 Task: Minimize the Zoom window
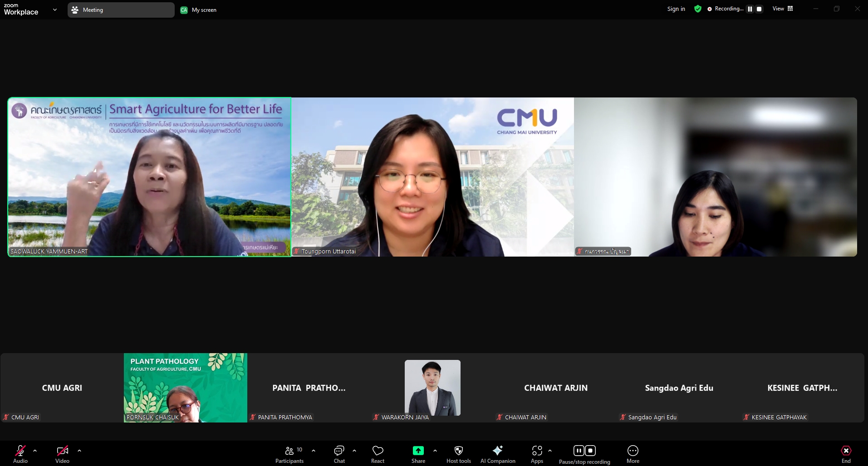pos(815,9)
